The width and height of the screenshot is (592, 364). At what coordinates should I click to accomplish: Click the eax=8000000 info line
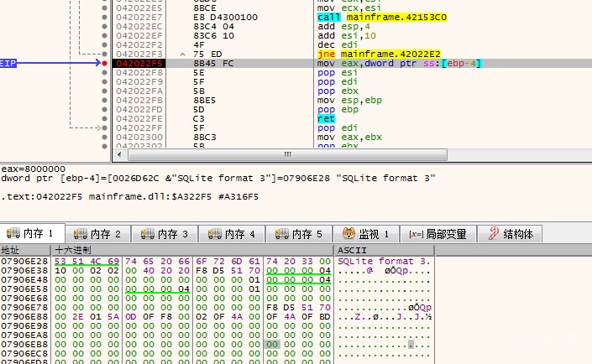click(x=34, y=169)
